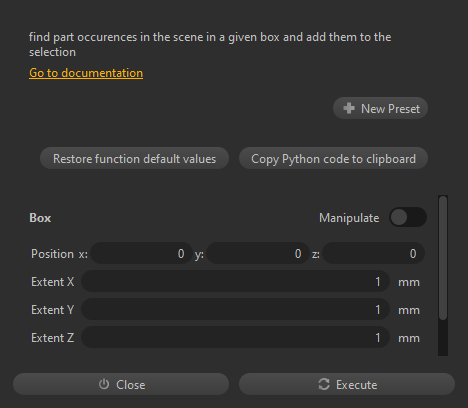The image size is (468, 408).
Task: Click the plus icon beside New Preset
Action: 349,108
